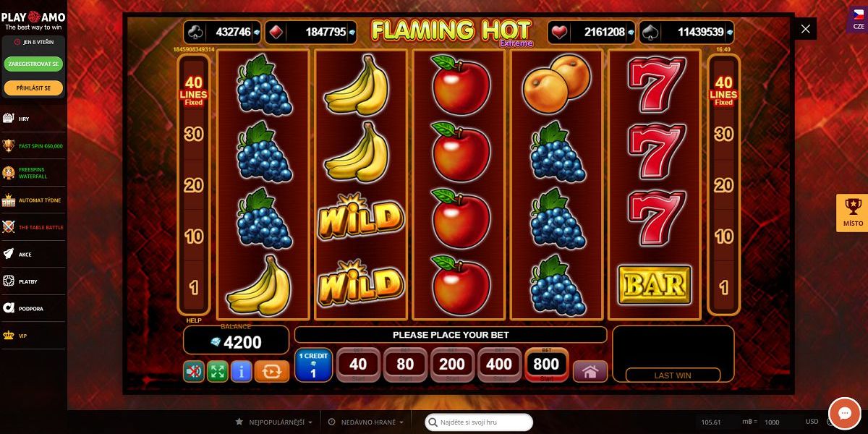Click the Přihlásit se button
Image resolution: width=868 pixels, height=434 pixels.
click(x=33, y=88)
